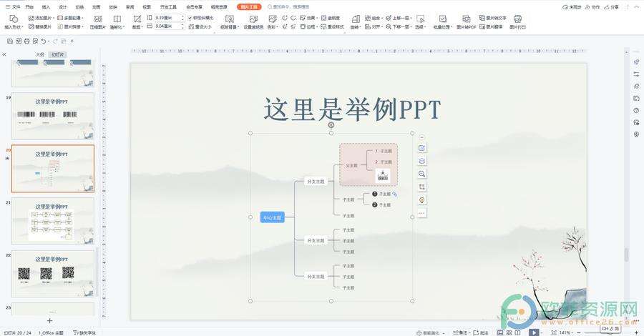Click the undo arrow icon
Screen dimensions: 644x336
(x=44, y=41)
